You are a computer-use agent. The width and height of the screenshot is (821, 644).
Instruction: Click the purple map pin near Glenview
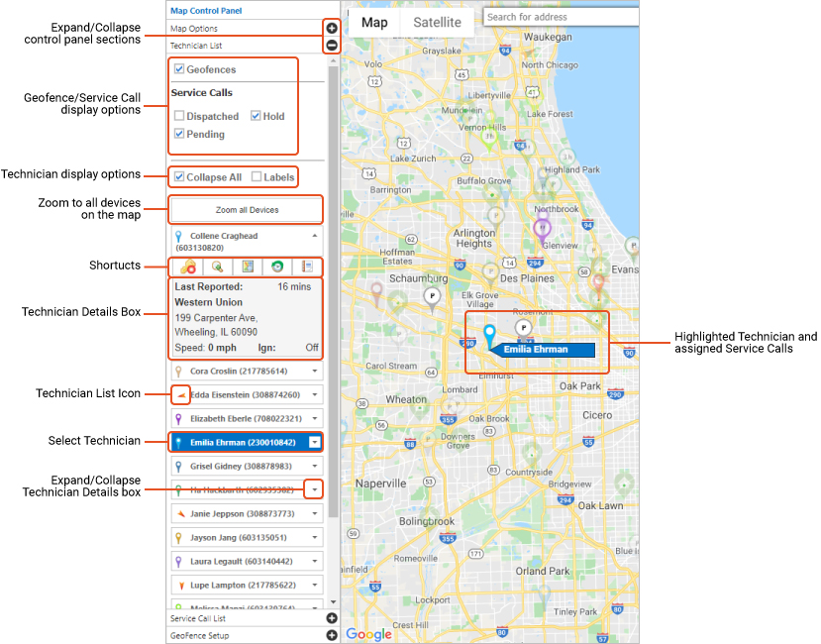tap(542, 231)
